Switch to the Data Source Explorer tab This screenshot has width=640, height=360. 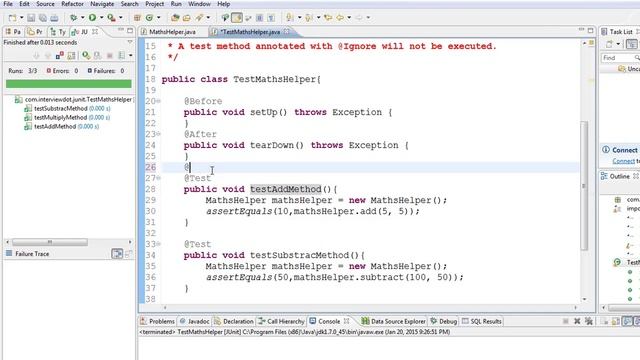[x=393, y=321]
